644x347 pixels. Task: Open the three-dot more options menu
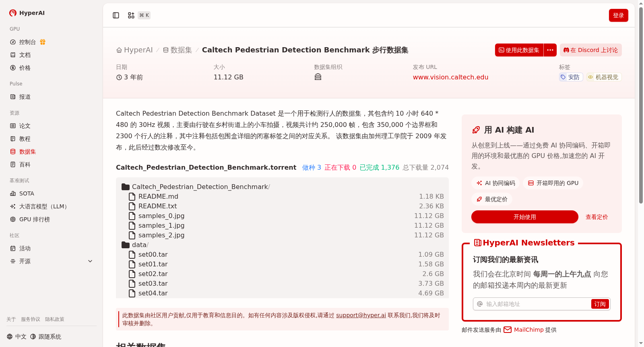(x=550, y=50)
